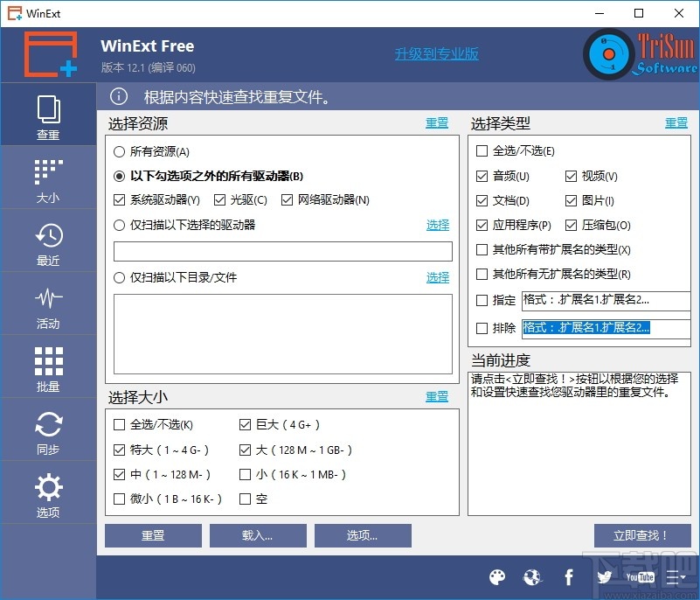Select the 大小 tool in sidebar
Viewport: 700px width, 600px height.
(x=48, y=178)
